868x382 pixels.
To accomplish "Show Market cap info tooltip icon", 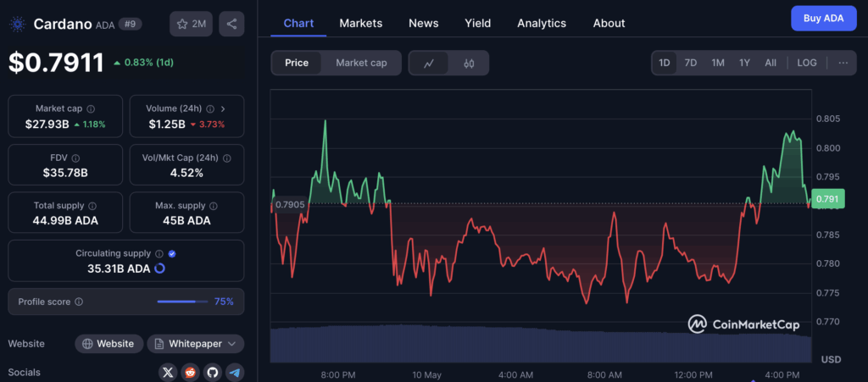I will pyautogui.click(x=91, y=109).
